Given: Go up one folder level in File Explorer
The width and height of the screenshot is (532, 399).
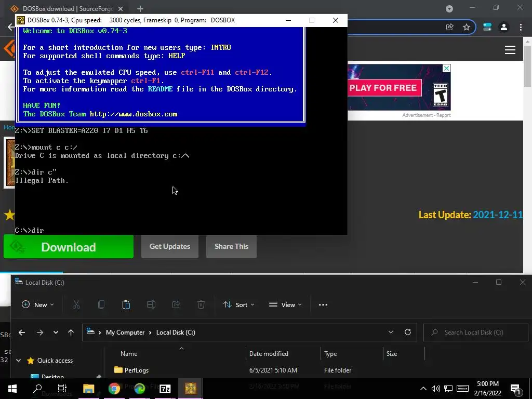Looking at the screenshot, I should (71, 332).
